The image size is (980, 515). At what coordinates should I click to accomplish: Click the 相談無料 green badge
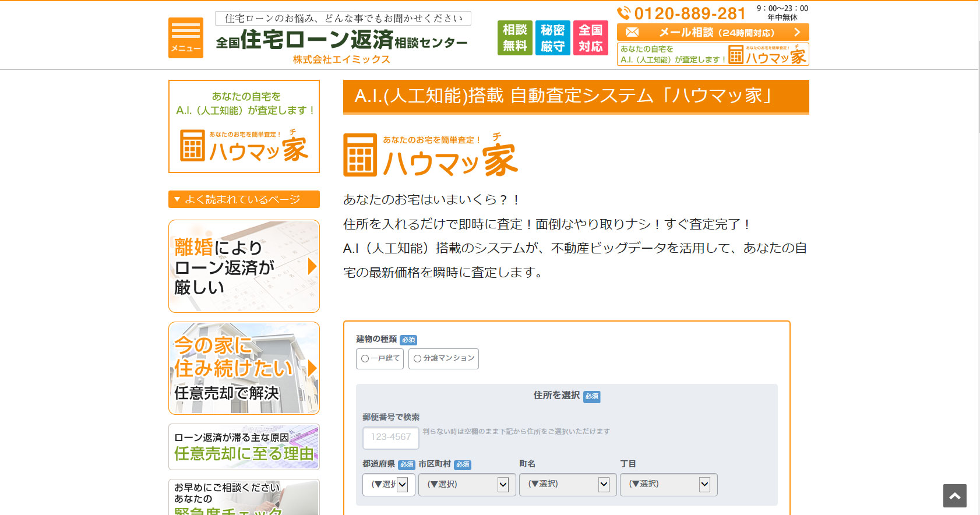pos(514,38)
